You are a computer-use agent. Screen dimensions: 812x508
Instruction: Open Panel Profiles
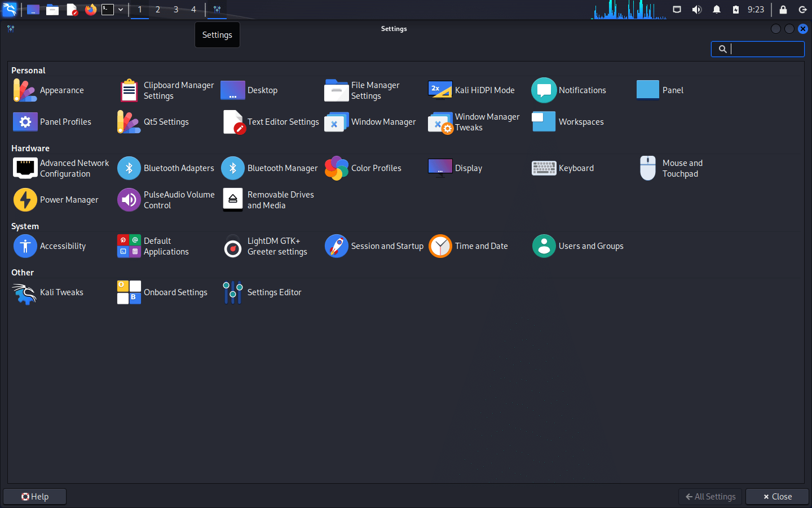pyautogui.click(x=52, y=122)
